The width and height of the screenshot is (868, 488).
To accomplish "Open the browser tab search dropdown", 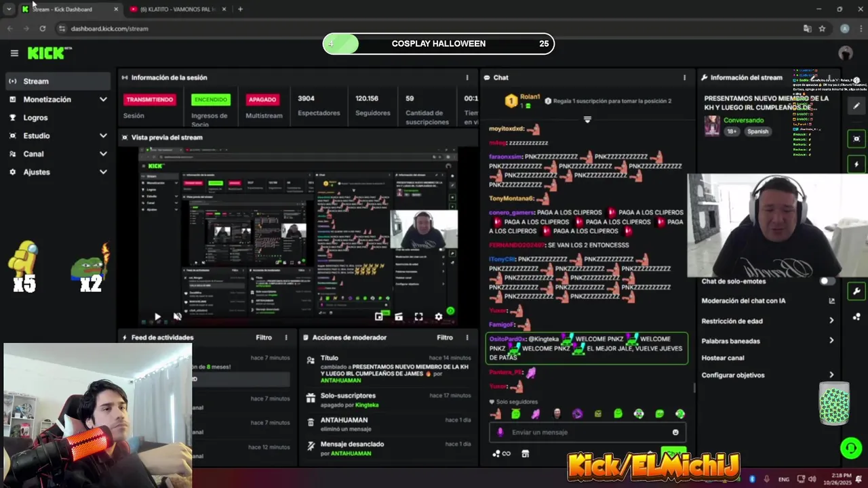I will (x=9, y=9).
